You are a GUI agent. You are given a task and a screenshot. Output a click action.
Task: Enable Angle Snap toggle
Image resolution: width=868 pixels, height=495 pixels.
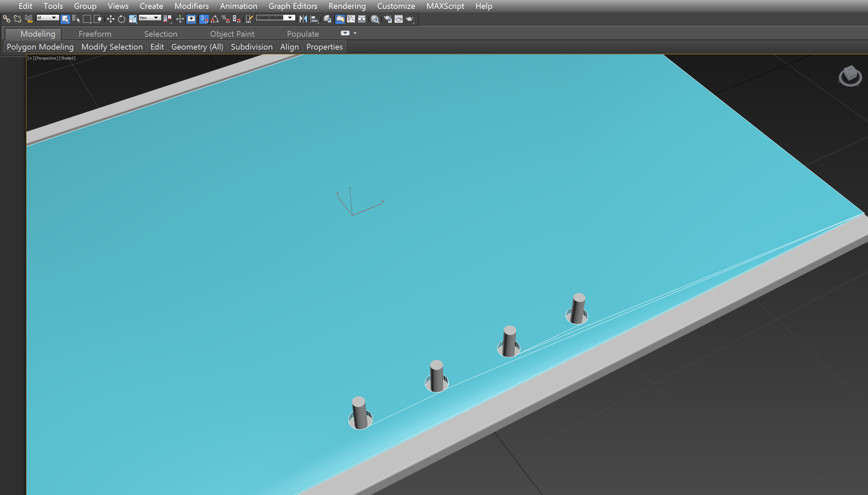pyautogui.click(x=215, y=19)
